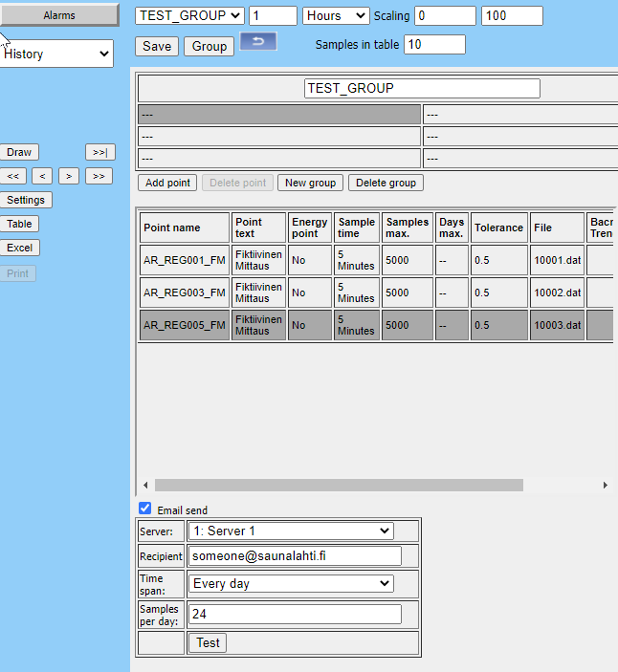Click the 10001.dat file cell
Viewport: 618px width, 672px height.
click(557, 260)
